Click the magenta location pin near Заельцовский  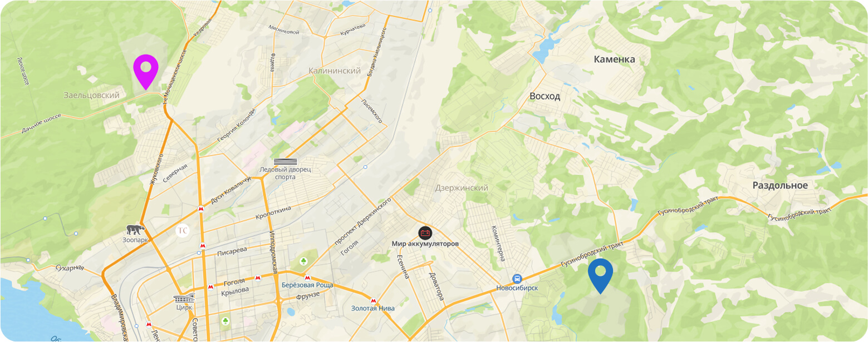[146, 72]
